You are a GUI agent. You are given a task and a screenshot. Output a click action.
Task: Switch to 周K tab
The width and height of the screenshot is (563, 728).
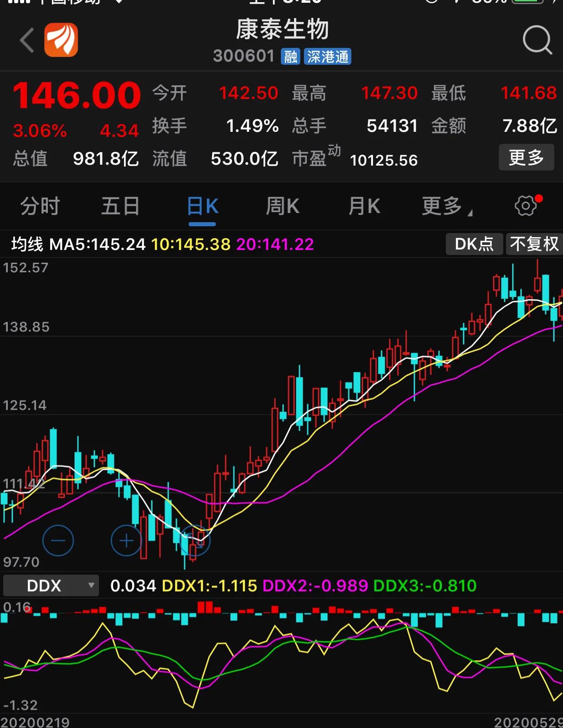(x=283, y=206)
